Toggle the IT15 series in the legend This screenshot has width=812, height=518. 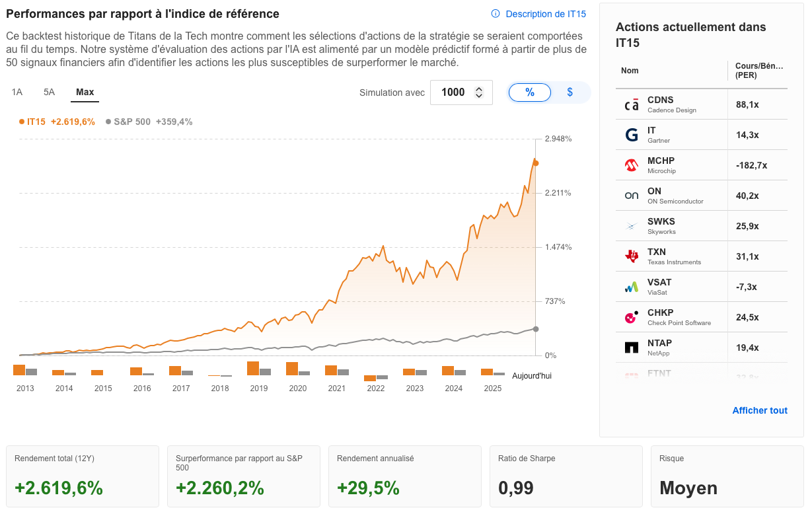click(x=57, y=122)
